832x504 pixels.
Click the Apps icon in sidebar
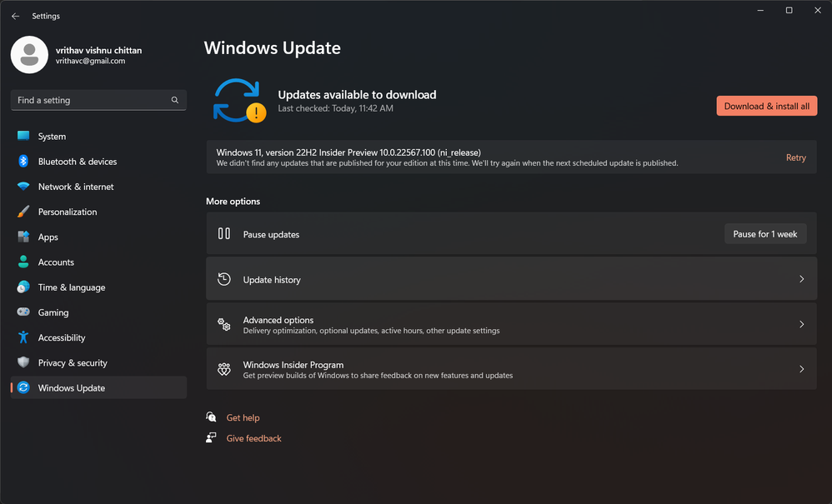coord(23,237)
